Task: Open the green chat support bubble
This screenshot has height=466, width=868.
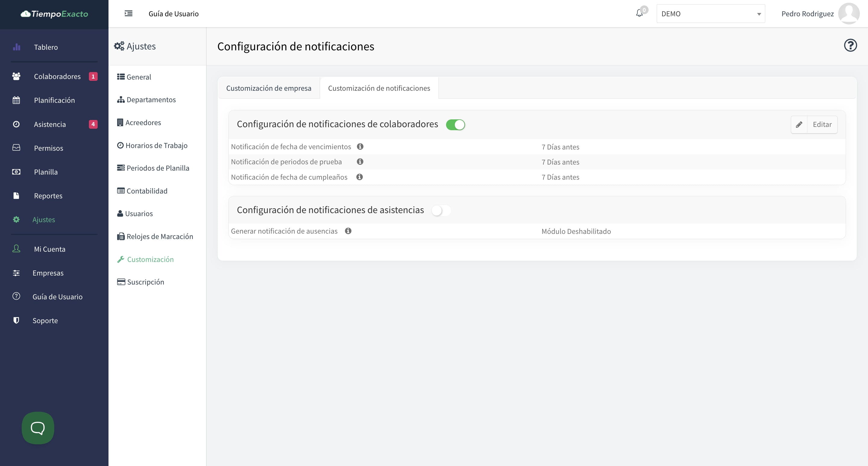Action: point(38,428)
